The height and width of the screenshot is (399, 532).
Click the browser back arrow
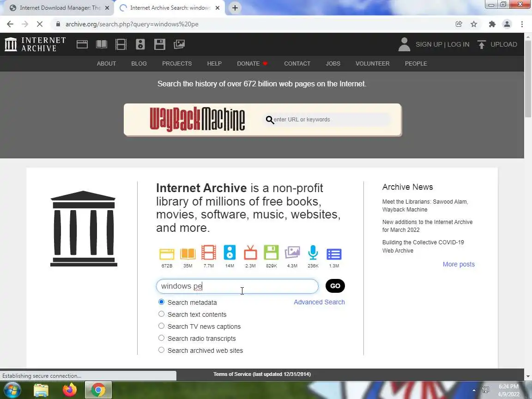(x=10, y=24)
